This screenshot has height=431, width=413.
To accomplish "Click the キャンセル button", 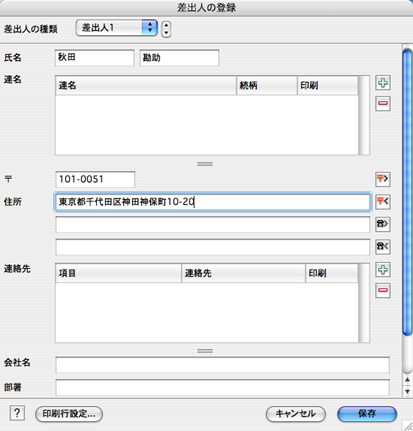I will tap(296, 414).
